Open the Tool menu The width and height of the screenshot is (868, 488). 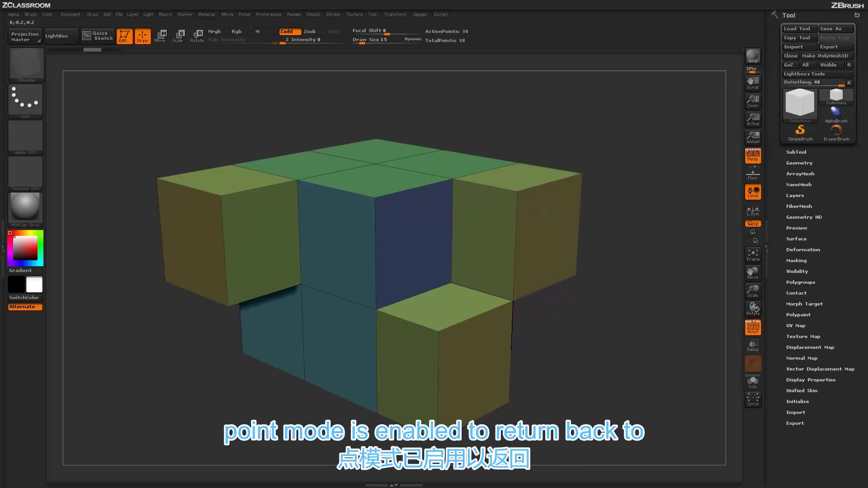[373, 14]
